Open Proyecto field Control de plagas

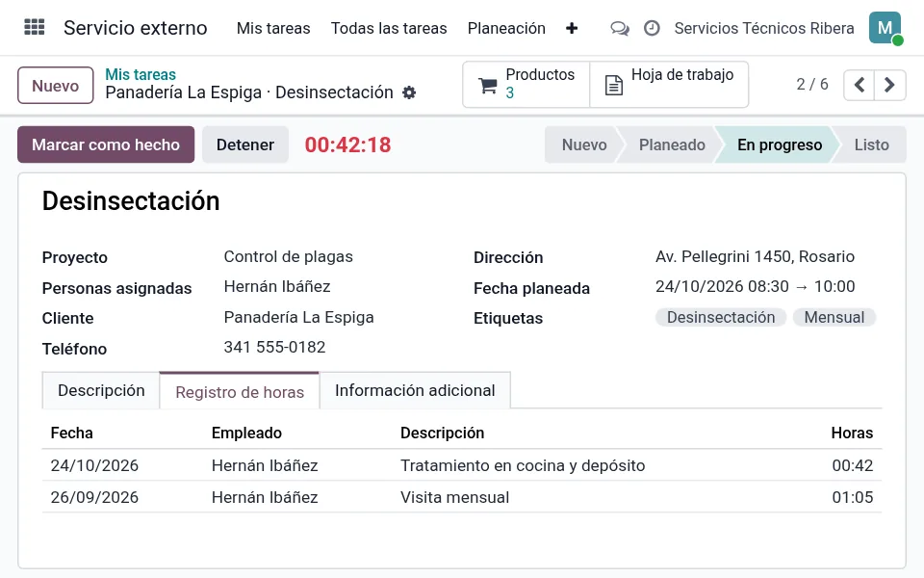pyautogui.click(x=288, y=256)
